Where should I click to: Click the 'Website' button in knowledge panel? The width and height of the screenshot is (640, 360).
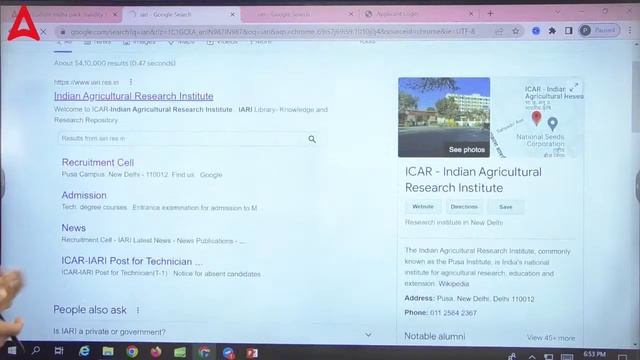(423, 207)
